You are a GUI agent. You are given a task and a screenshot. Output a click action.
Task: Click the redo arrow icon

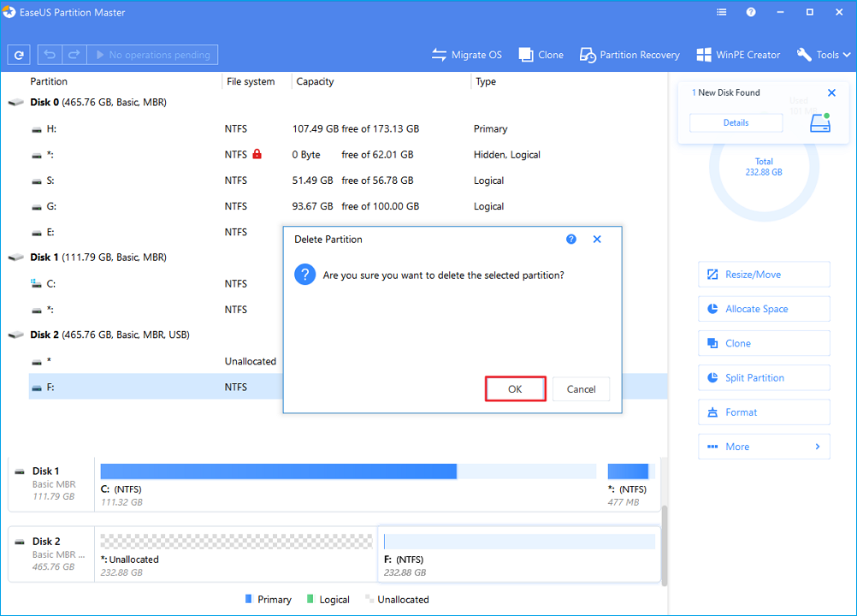74,55
